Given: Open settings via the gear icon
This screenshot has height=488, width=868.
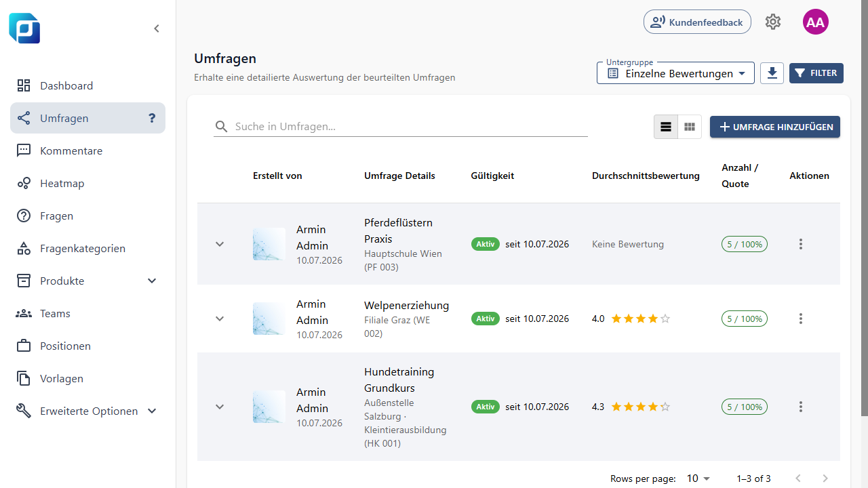Looking at the screenshot, I should pos(773,22).
